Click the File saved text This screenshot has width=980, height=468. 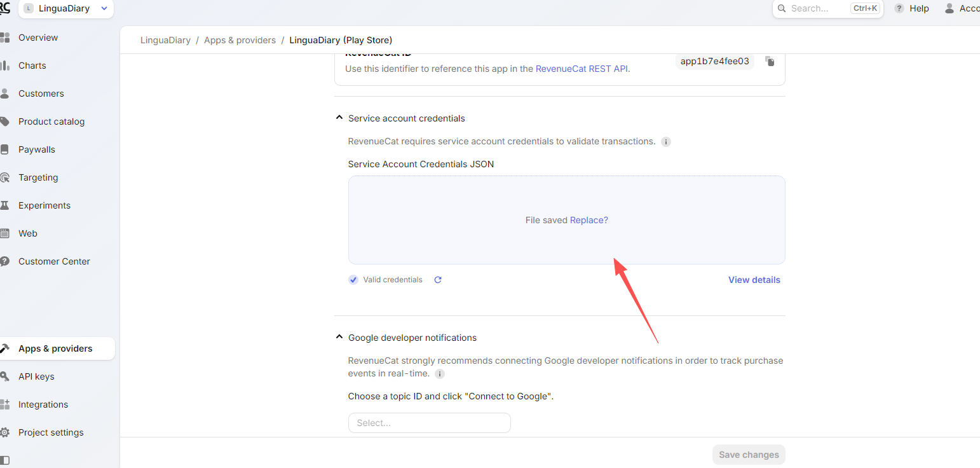(x=547, y=220)
